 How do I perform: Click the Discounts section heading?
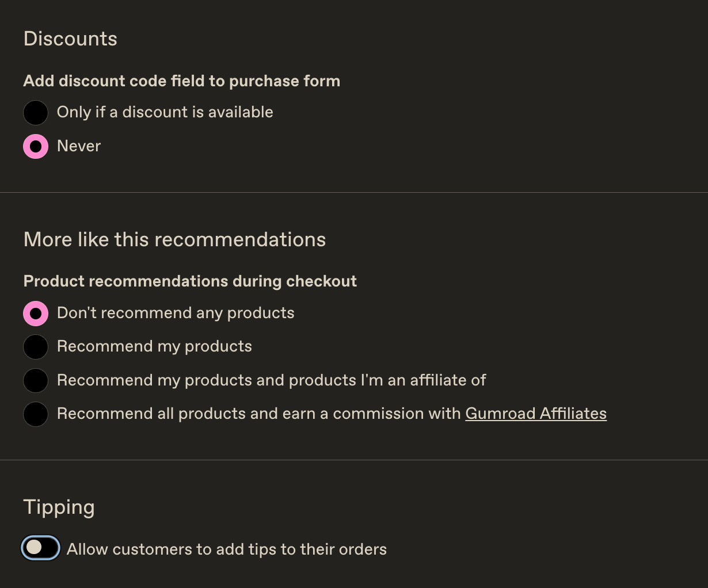[70, 39]
